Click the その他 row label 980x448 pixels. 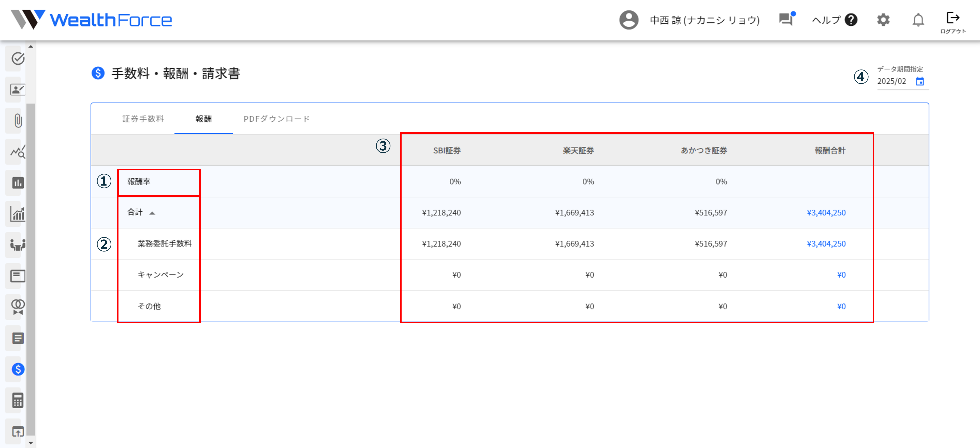pos(149,306)
